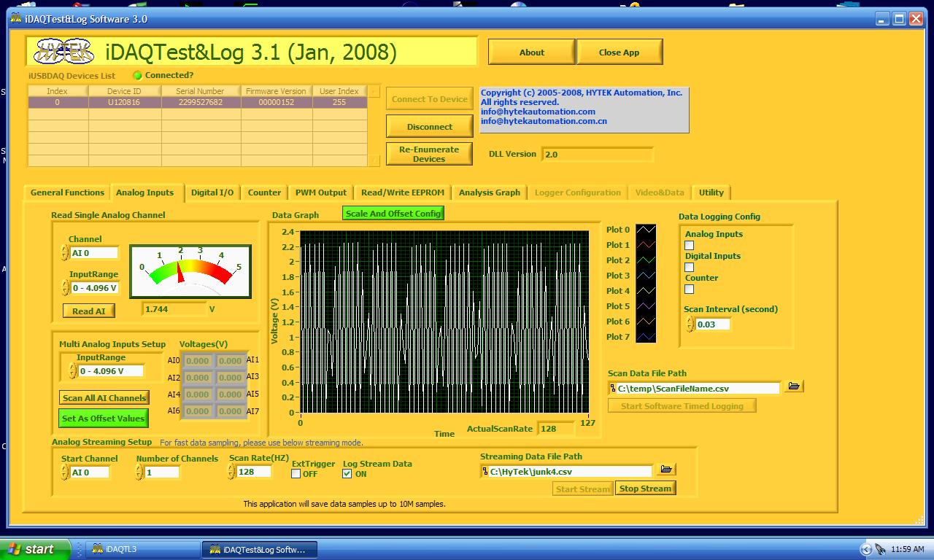Screen dimensions: 934x560
Task: Toggle the ExtTrigger checkbox
Action: (296, 474)
